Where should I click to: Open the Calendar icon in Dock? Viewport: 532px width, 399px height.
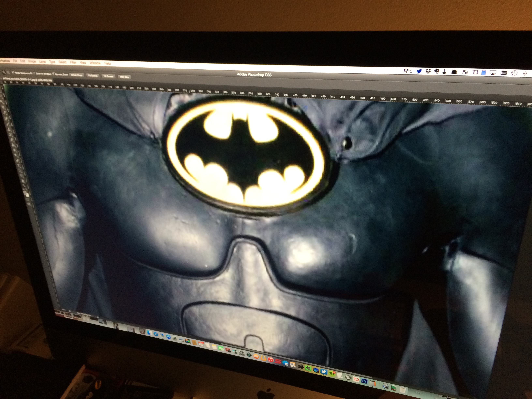click(x=201, y=344)
